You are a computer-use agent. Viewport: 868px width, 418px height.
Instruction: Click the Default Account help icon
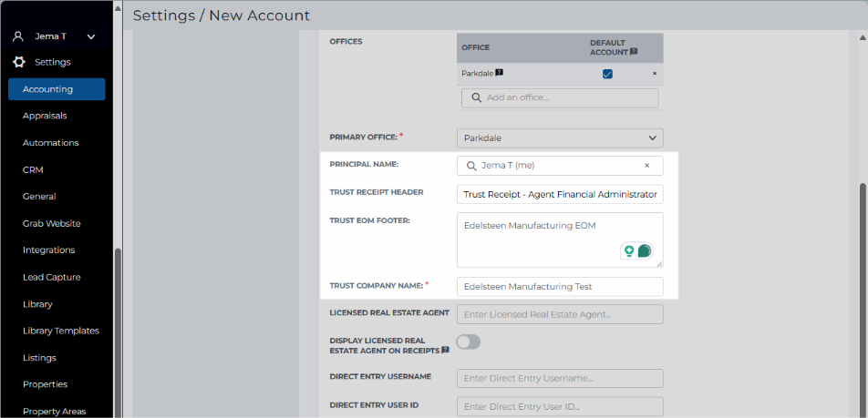tap(634, 51)
